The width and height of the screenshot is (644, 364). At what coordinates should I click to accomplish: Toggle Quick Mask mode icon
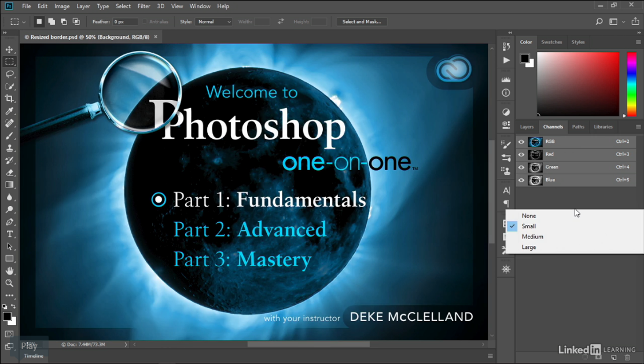[x=9, y=334]
